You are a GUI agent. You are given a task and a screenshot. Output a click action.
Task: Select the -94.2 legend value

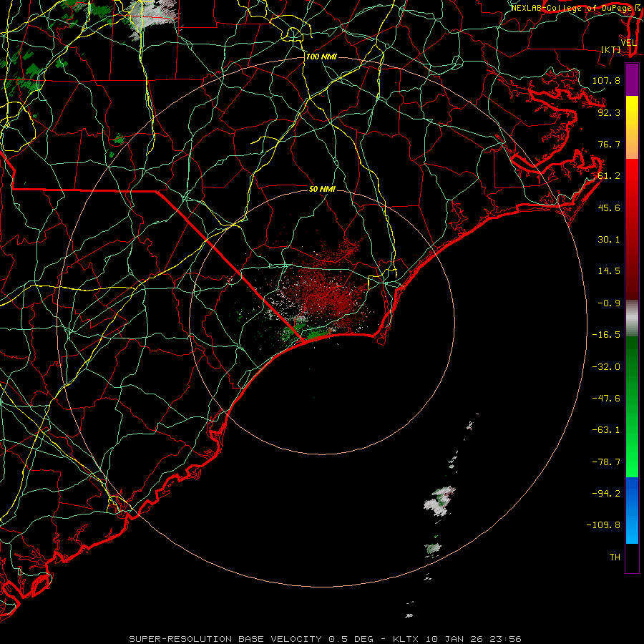tap(606, 494)
